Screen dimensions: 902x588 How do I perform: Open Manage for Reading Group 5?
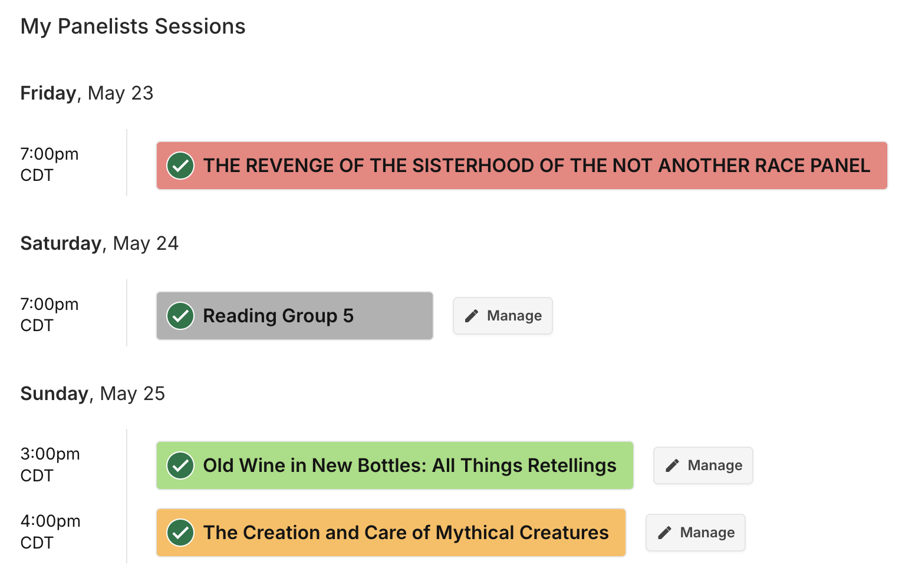click(x=503, y=316)
